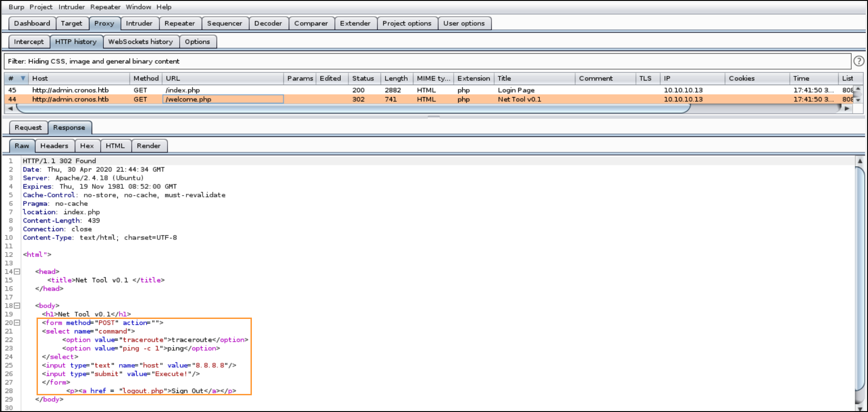Sort by the Status column header
Image resolution: width=868 pixels, height=412 pixels.
coord(364,78)
